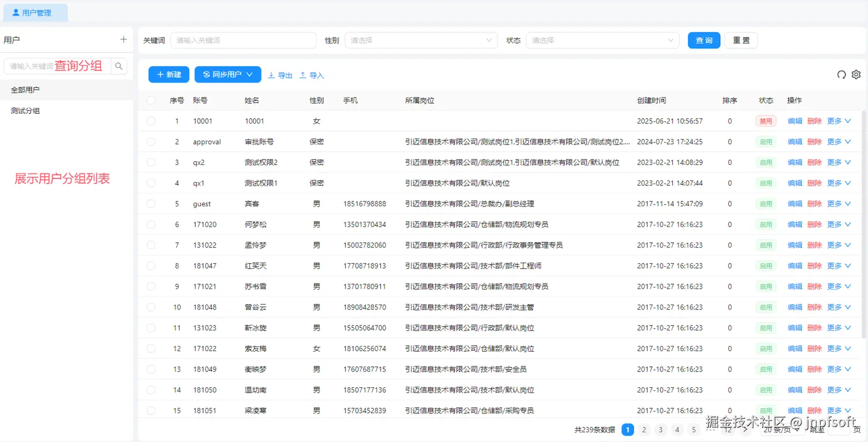This screenshot has width=868, height=442.
Task: Go to page 3 in pagination
Action: 661,430
